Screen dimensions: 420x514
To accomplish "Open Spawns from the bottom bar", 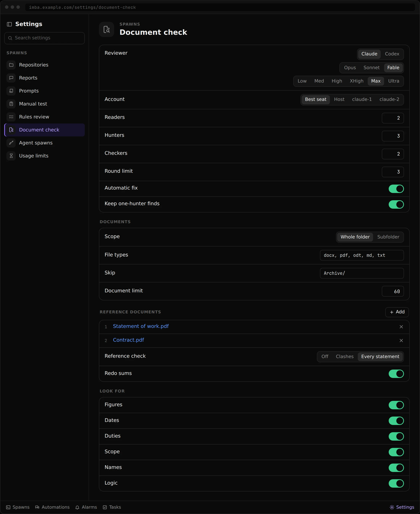I will (18, 507).
